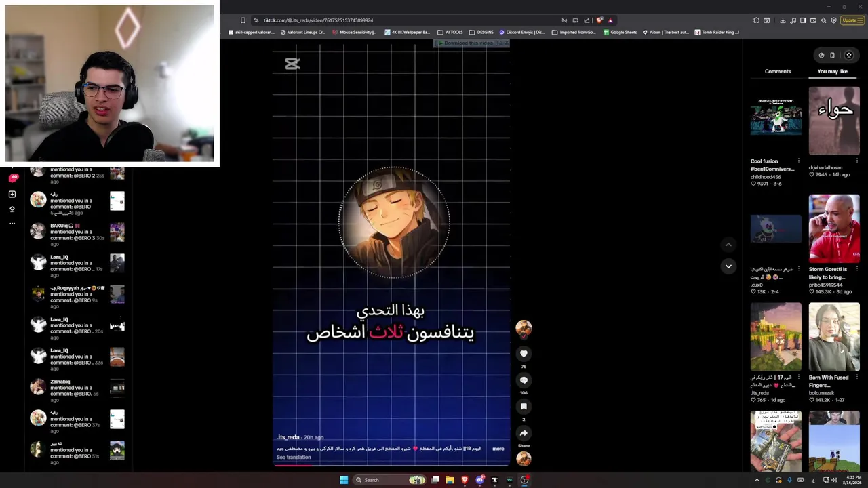Open options for drjehadalhosan video card

click(856, 161)
